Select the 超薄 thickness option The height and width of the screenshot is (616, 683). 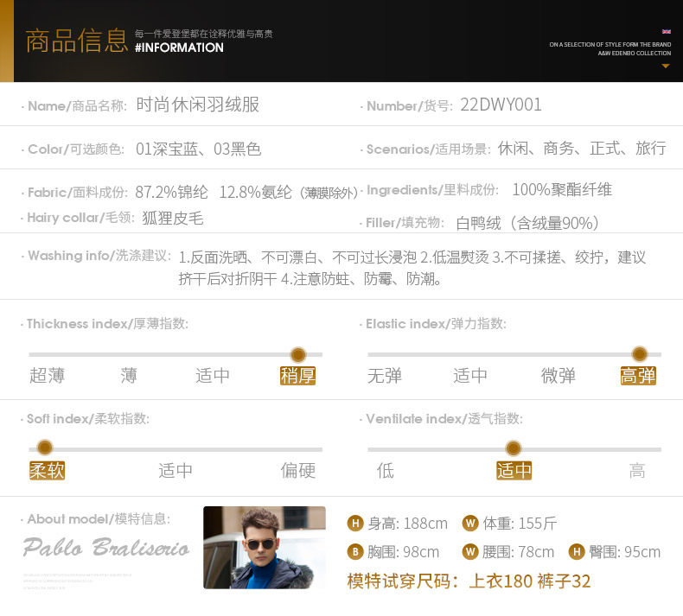(x=47, y=376)
